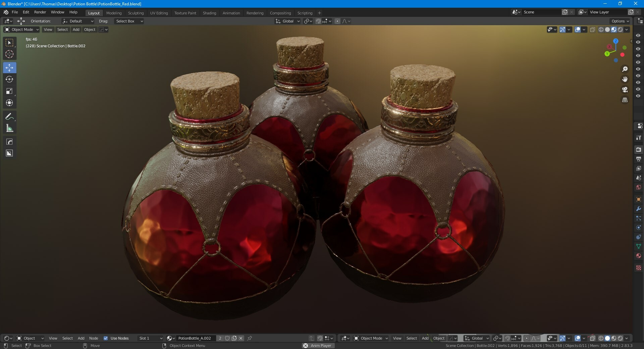Open the Render Properties tab in Properties editor

pyautogui.click(x=639, y=150)
